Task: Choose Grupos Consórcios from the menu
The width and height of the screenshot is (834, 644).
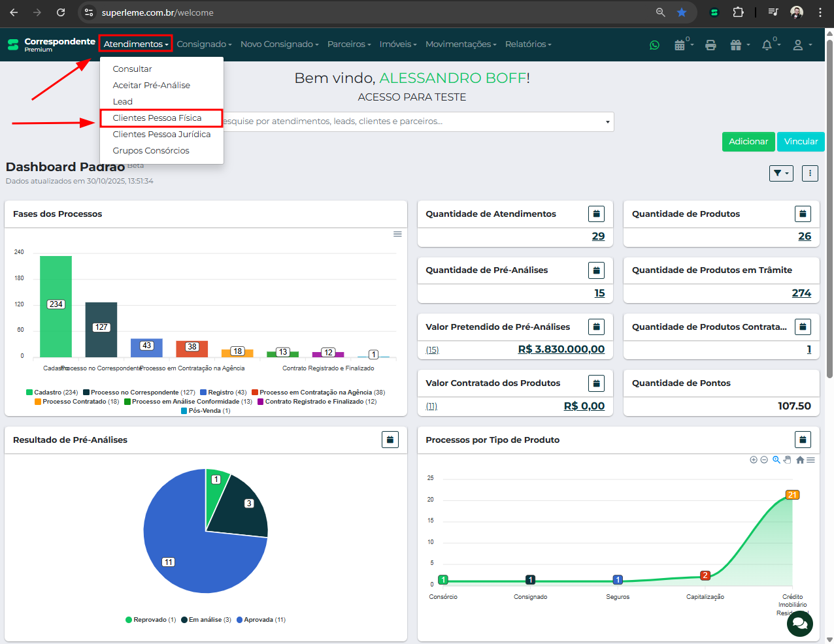Action: pyautogui.click(x=151, y=151)
